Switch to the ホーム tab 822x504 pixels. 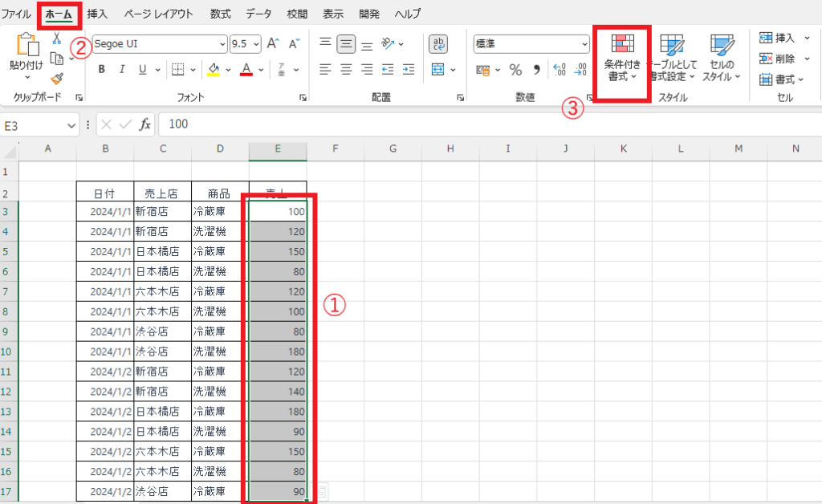pos(59,14)
